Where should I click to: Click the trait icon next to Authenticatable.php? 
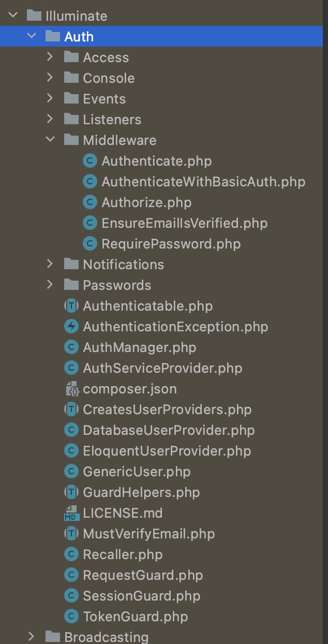tap(71, 306)
